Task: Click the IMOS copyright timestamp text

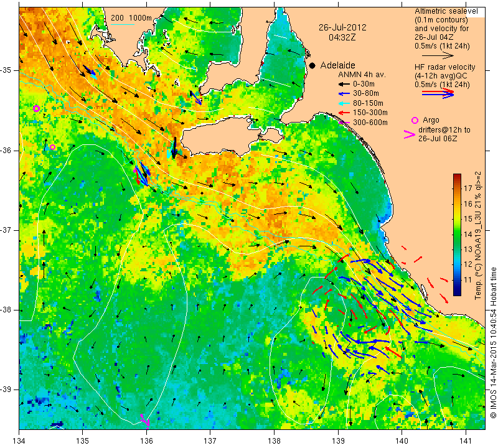Action: point(493,342)
